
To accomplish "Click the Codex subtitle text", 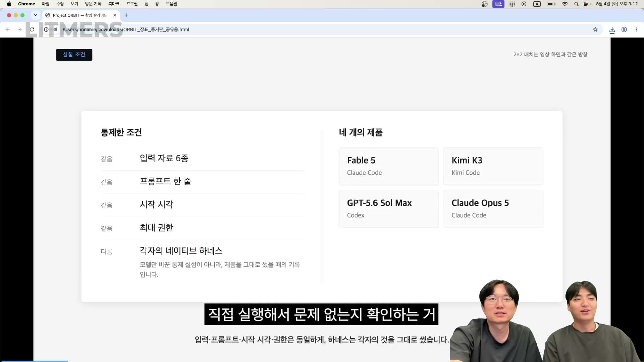I will tap(356, 215).
